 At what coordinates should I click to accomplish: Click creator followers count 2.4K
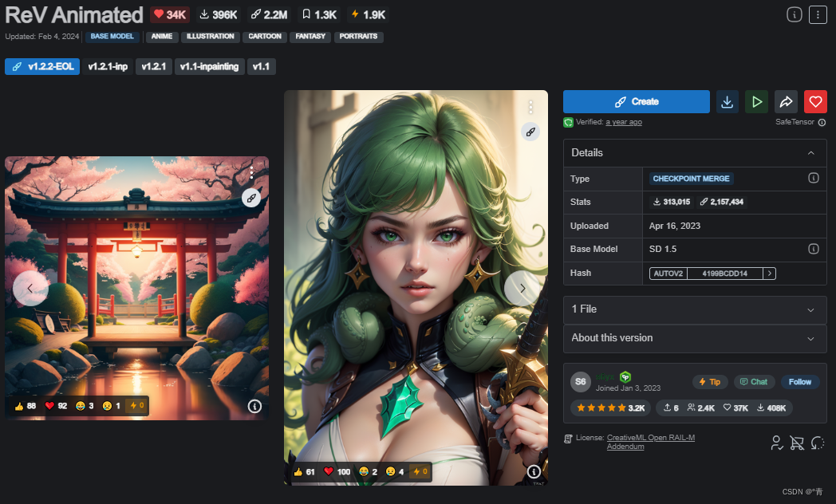tap(701, 408)
